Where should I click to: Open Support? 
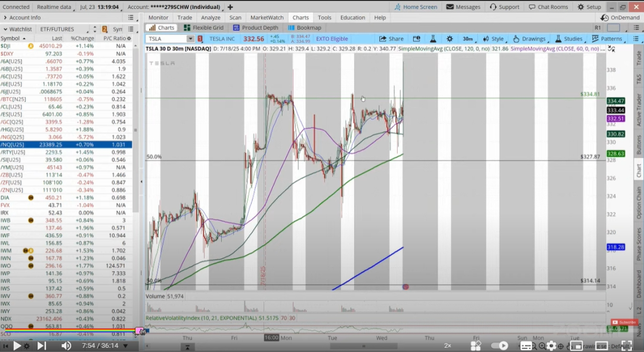point(504,7)
